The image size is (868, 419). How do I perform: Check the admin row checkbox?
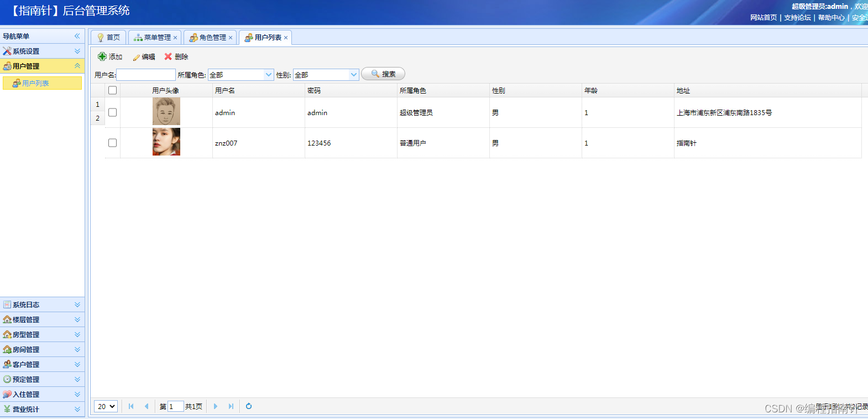(x=113, y=112)
